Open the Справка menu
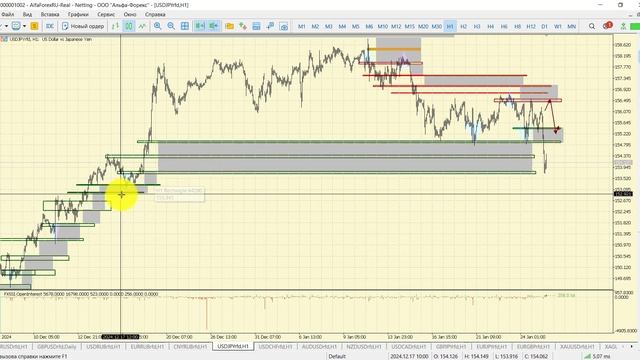The height and width of the screenshot is (360, 640). 155,14
